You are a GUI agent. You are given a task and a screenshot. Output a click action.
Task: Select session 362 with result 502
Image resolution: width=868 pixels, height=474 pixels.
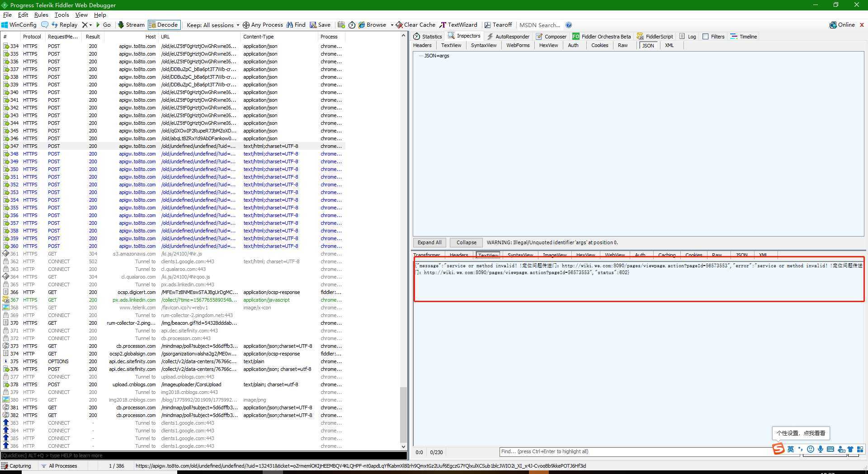[x=173, y=261]
